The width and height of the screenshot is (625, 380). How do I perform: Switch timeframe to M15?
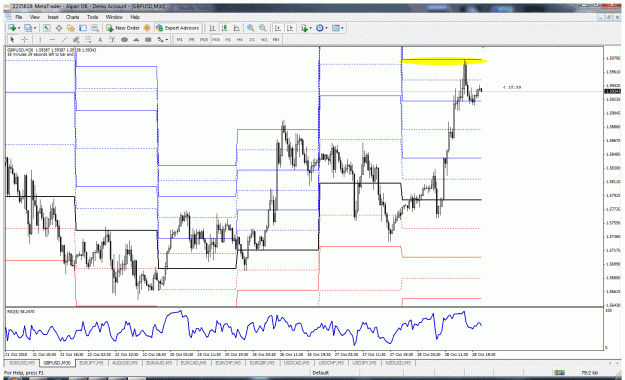[x=204, y=39]
